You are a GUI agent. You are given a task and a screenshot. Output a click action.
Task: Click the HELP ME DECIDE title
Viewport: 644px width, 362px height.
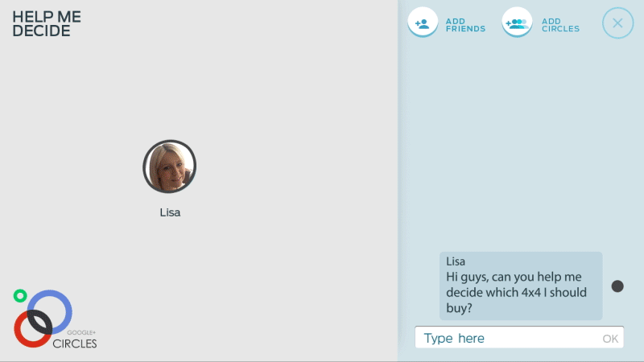pyautogui.click(x=47, y=24)
